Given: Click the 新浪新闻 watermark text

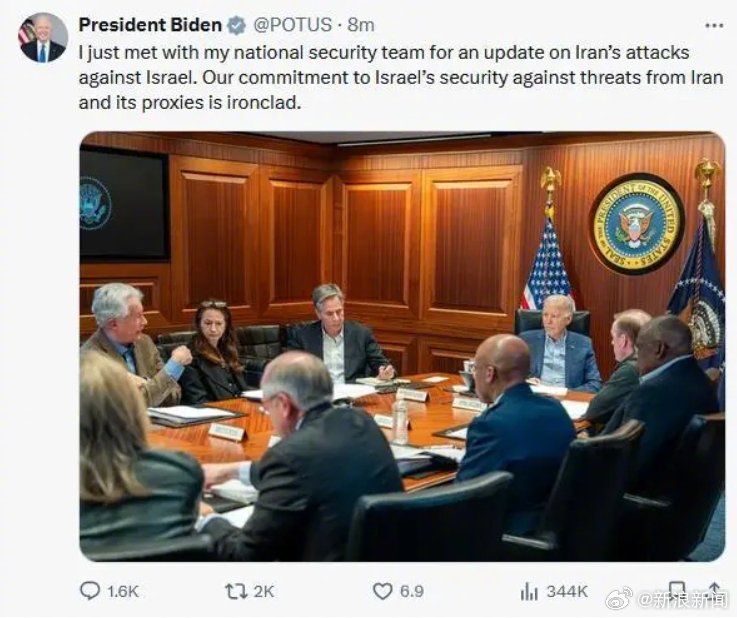Looking at the screenshot, I should [684, 599].
